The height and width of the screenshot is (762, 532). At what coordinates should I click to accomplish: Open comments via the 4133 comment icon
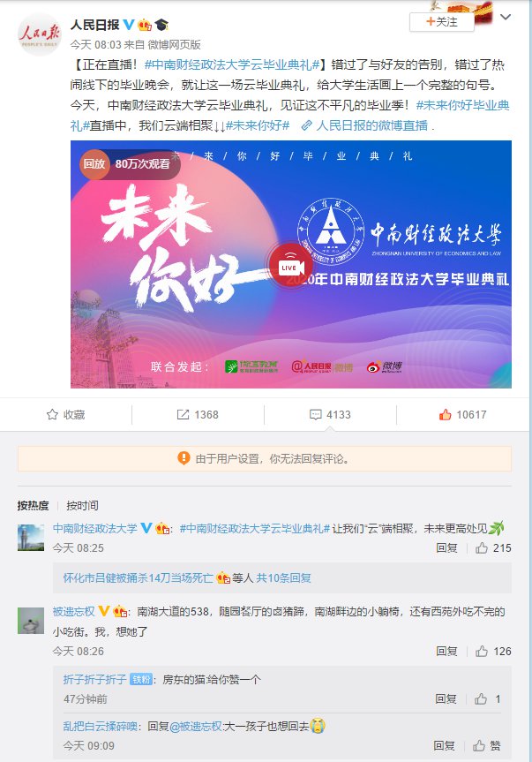330,414
